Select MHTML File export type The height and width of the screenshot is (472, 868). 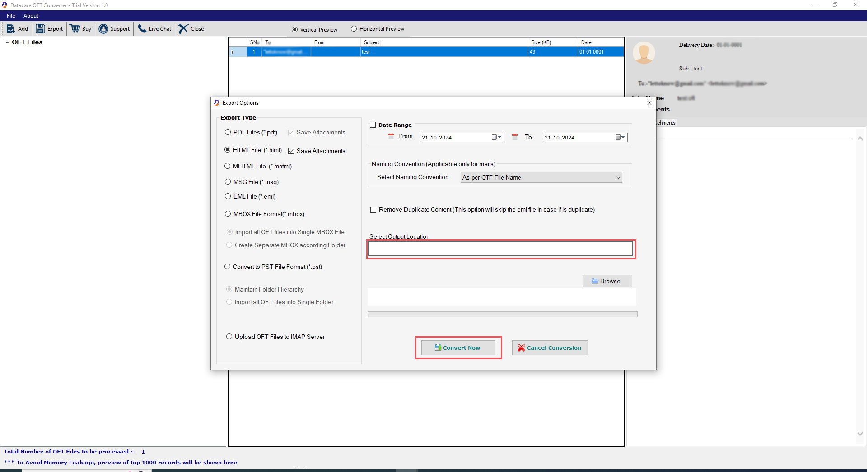(x=228, y=166)
